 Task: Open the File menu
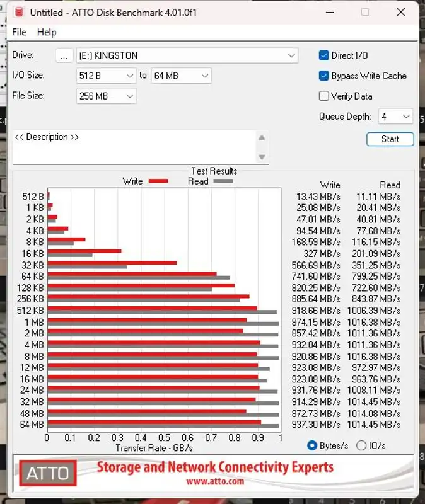point(19,32)
